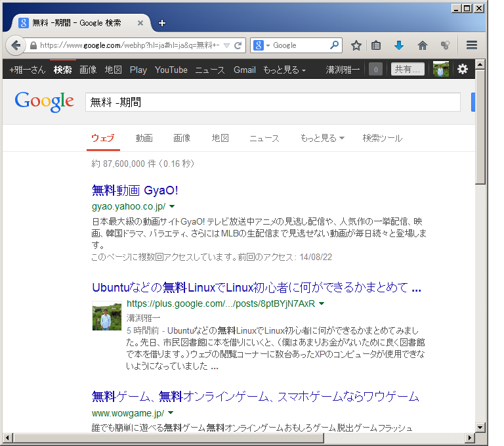Click the Google logo
Viewport: 504px width, 446px height.
tap(45, 102)
